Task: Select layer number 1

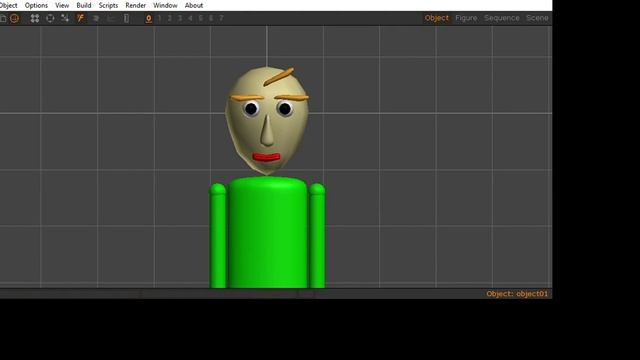Action: (159, 18)
